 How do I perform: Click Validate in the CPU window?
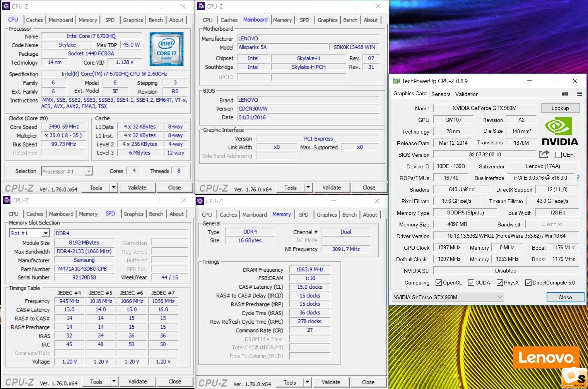click(137, 187)
